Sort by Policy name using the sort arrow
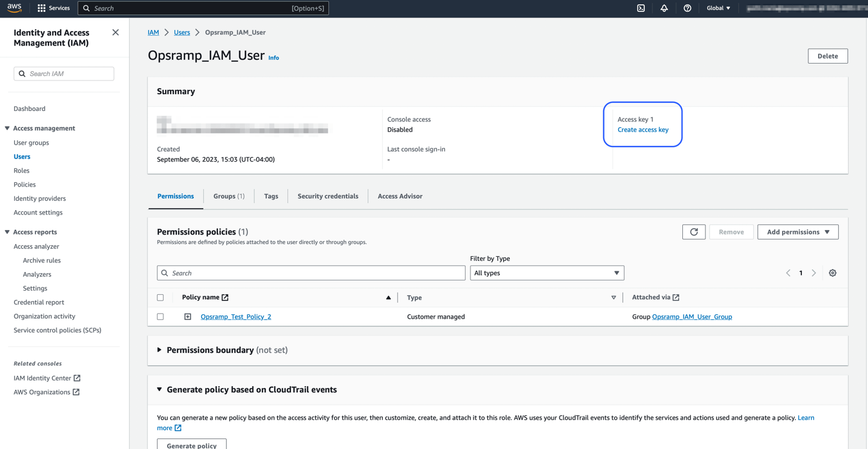868x449 pixels. pos(388,297)
